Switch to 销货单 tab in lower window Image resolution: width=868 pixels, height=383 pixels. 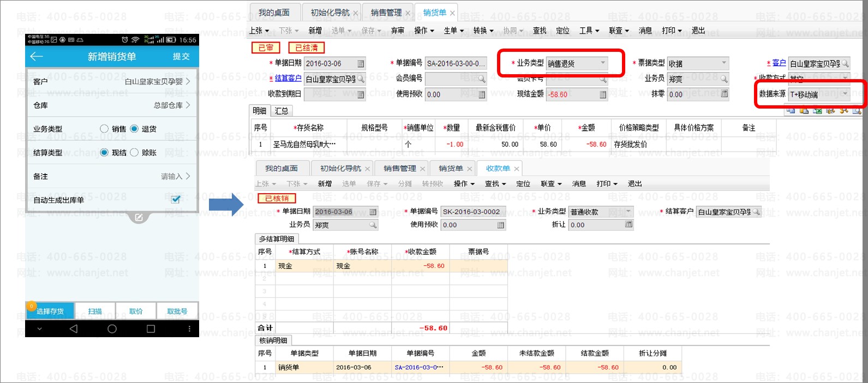[451, 169]
